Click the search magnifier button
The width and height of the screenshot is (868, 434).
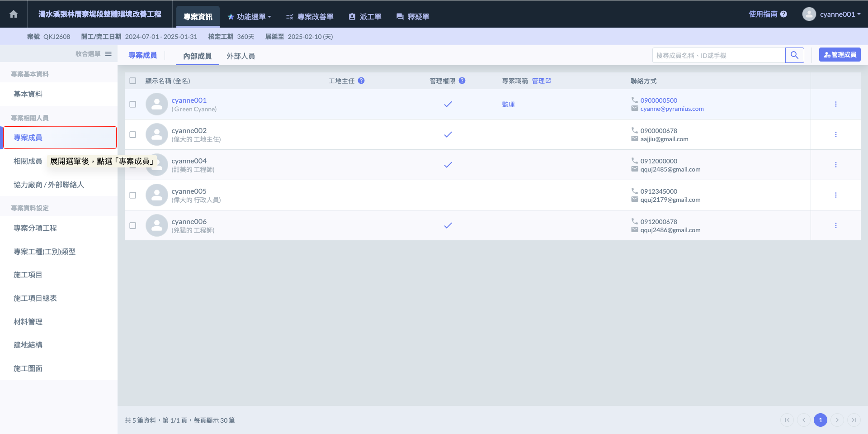794,55
